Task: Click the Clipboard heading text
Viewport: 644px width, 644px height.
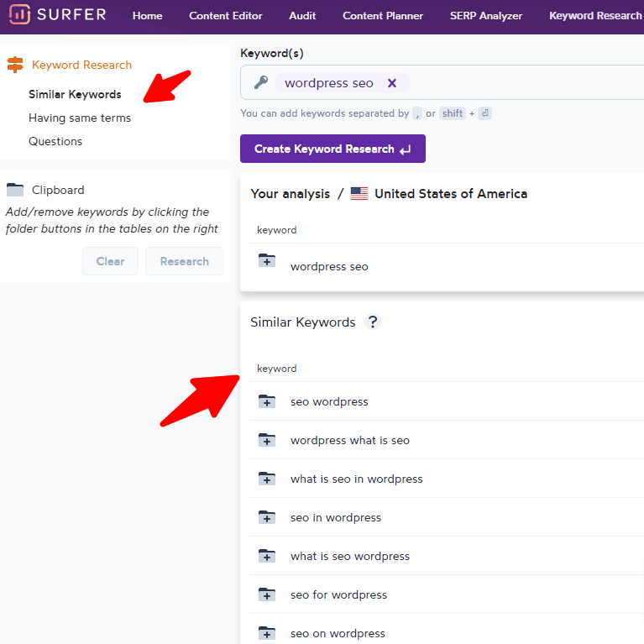Action: (58, 190)
